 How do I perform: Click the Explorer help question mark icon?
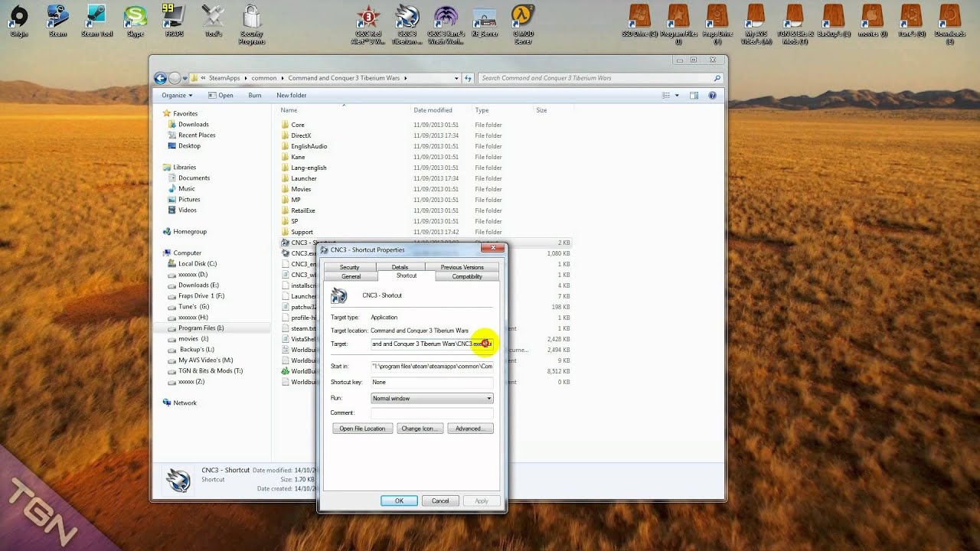coord(712,96)
